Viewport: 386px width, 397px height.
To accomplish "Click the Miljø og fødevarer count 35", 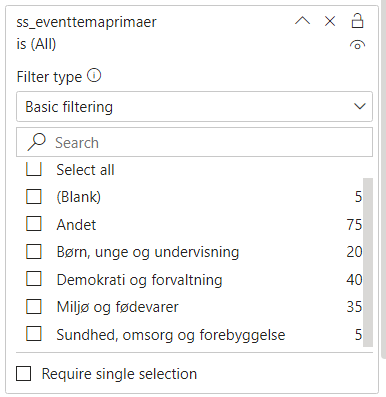I will [354, 307].
